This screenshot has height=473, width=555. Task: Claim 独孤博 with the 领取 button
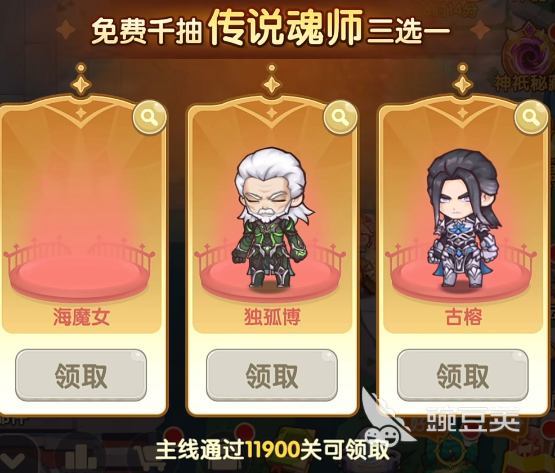pos(272,375)
